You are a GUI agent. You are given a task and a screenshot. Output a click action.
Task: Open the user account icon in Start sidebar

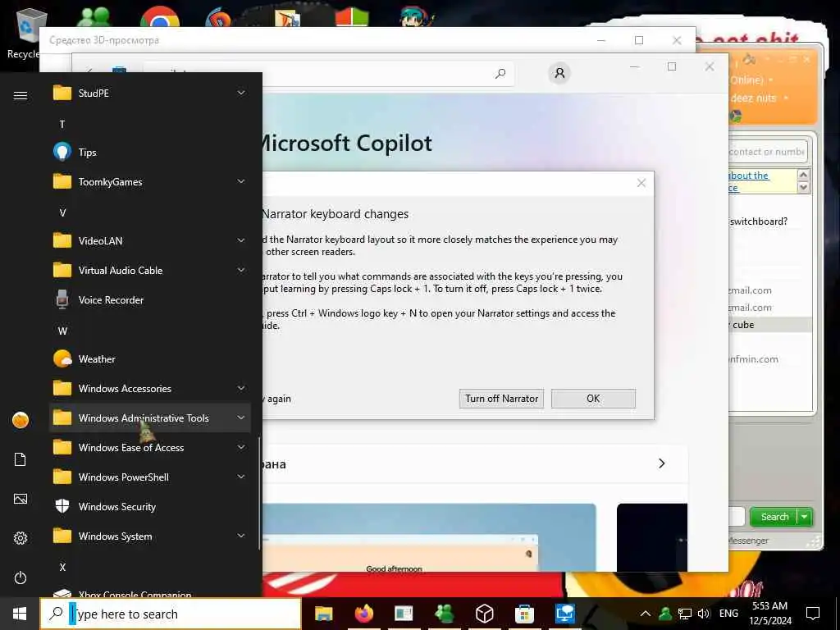pyautogui.click(x=21, y=420)
